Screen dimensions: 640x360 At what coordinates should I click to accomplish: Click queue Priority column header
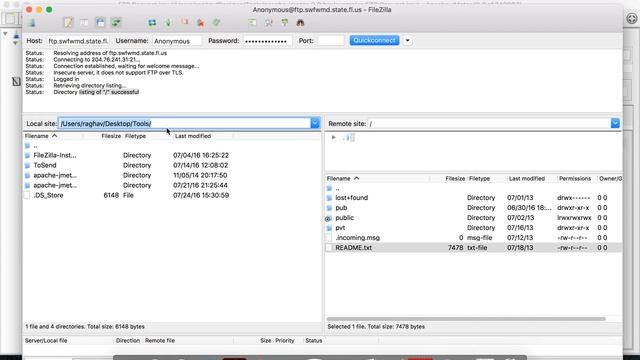pos(284,340)
